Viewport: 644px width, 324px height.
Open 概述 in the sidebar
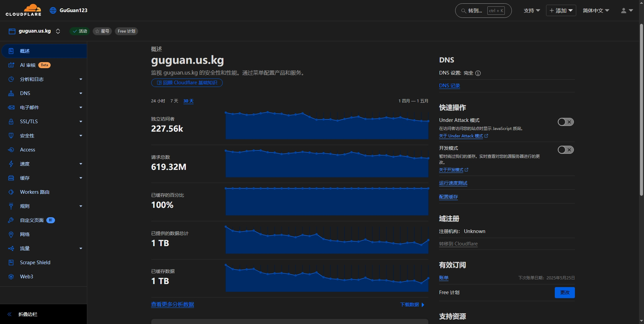[x=44, y=51]
